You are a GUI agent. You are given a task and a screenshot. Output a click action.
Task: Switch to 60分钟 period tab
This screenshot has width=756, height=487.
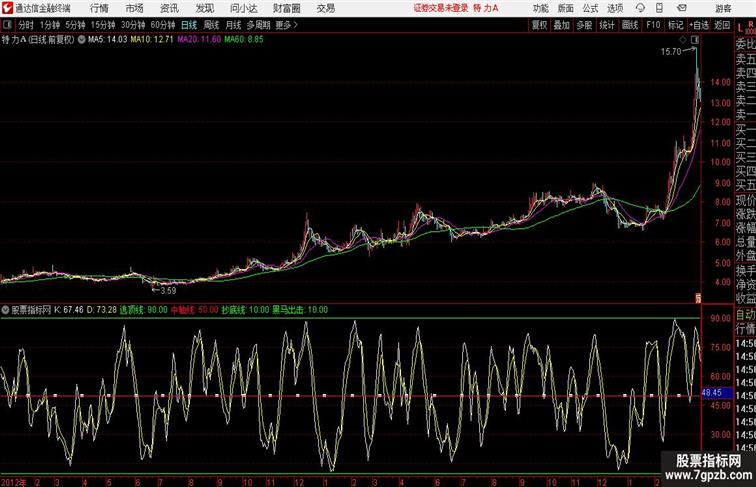(x=162, y=25)
